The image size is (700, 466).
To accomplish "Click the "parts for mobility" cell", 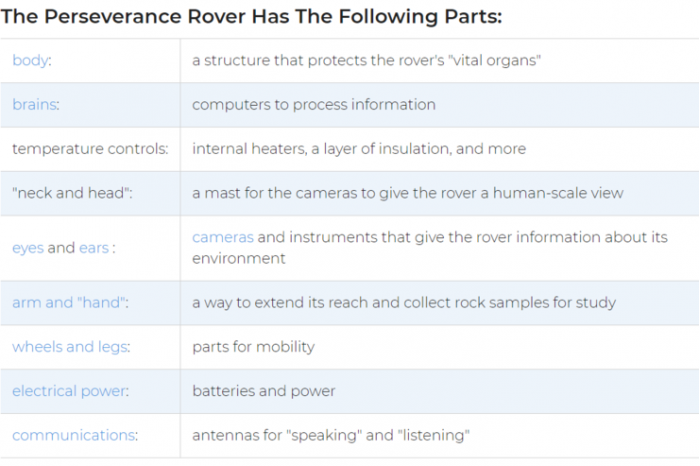I will tap(253, 347).
